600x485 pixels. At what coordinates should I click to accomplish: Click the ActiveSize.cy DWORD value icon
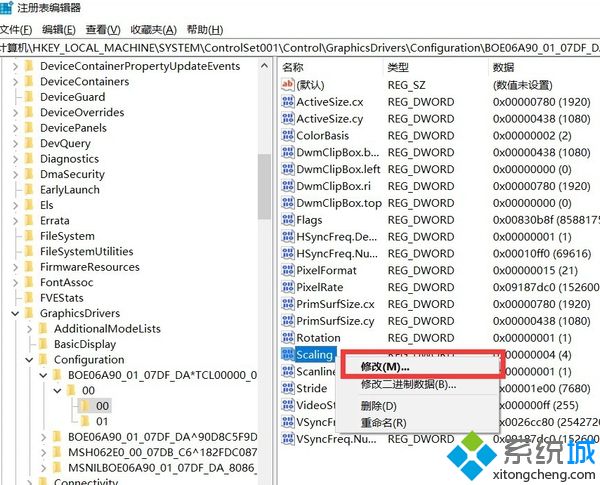point(287,119)
